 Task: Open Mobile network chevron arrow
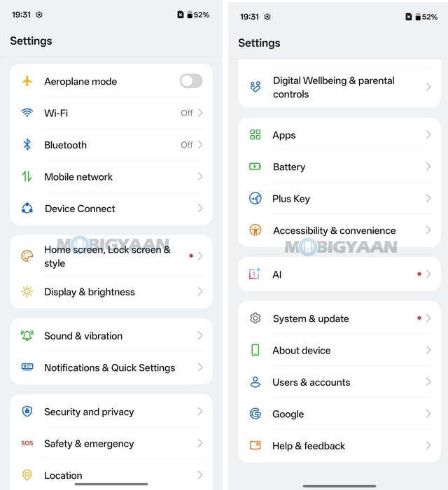click(x=199, y=176)
